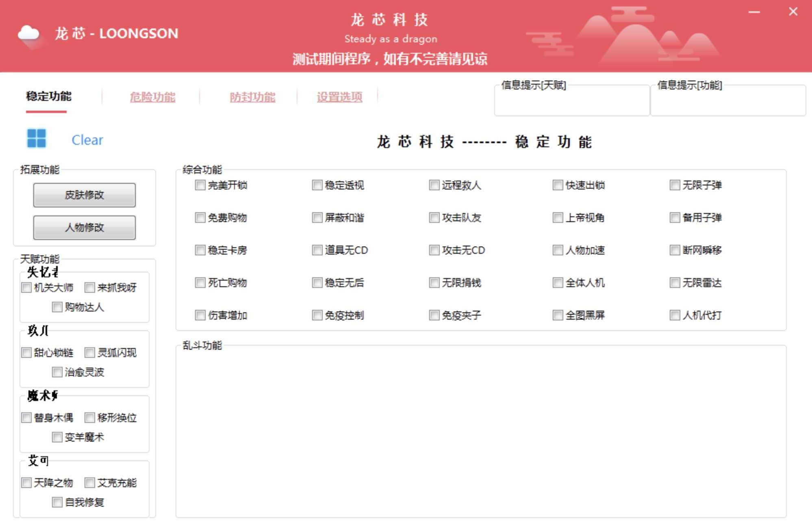This screenshot has width=812, height=527.
Task: Click the Clear link
Action: 87,140
